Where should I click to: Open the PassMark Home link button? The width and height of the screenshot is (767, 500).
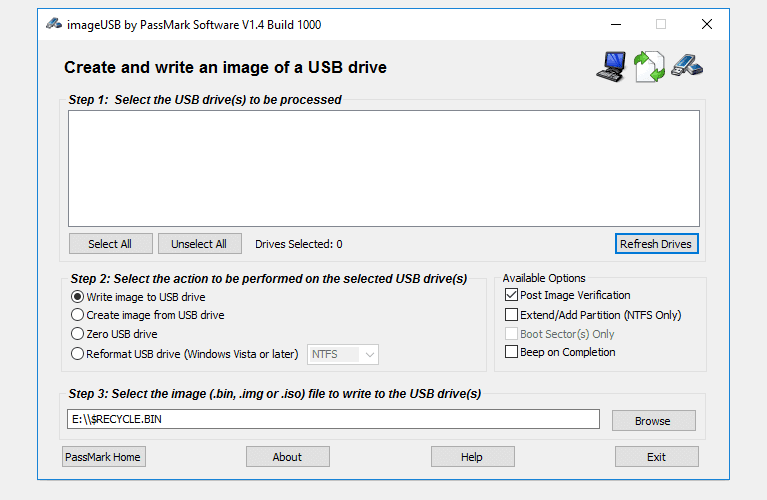pyautogui.click(x=103, y=456)
